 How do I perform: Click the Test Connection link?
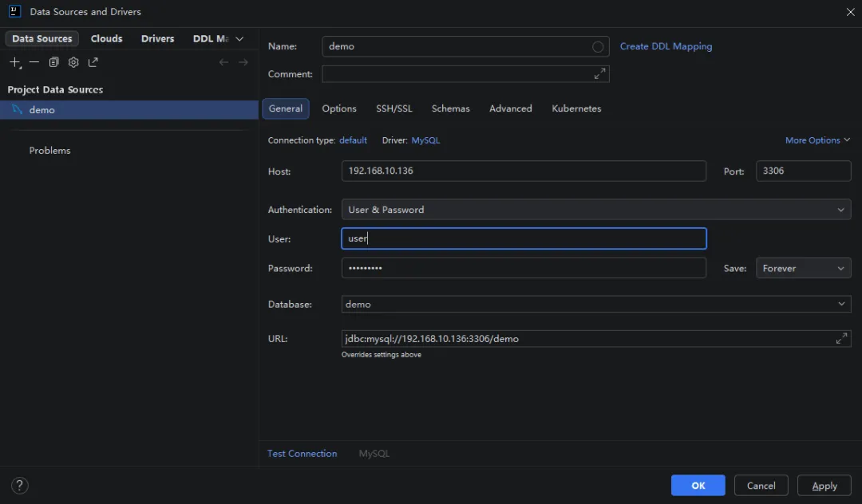[x=302, y=454]
